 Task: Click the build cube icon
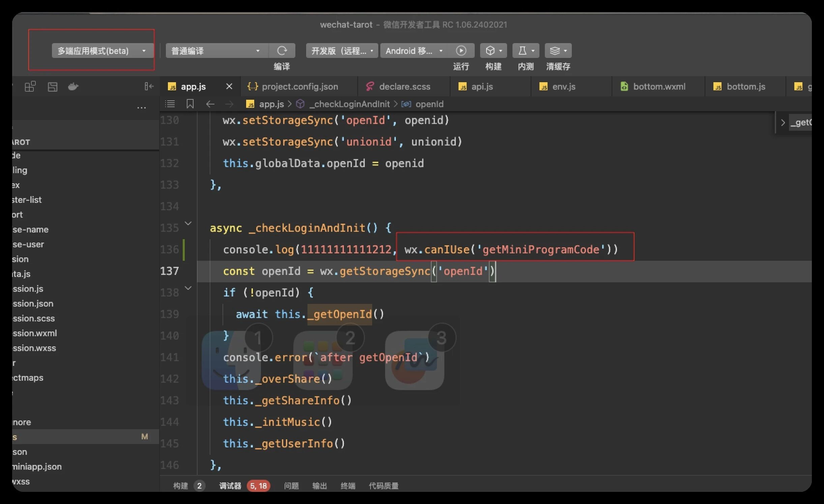pos(490,51)
